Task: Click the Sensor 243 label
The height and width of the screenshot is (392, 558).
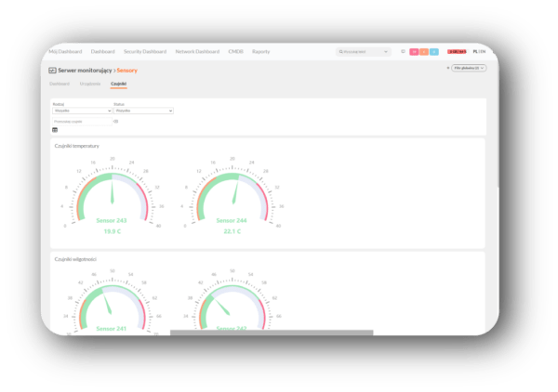Action: (x=112, y=221)
